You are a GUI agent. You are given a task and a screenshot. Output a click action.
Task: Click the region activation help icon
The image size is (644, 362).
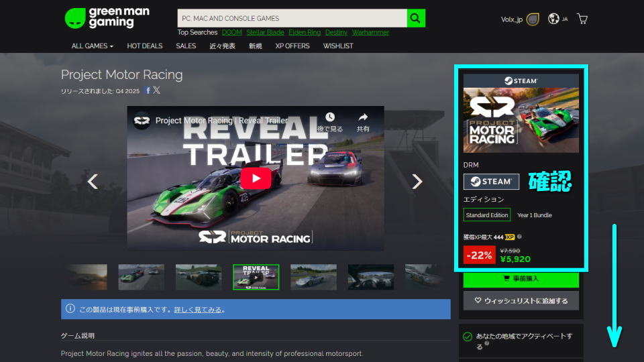click(487, 343)
